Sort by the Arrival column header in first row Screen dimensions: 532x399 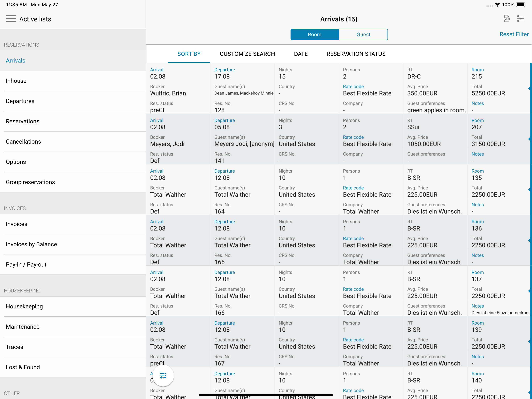click(x=157, y=70)
